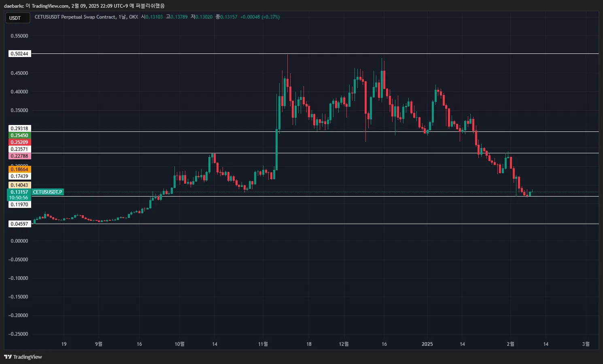
Task: Click the 0.35000 price axis value
Action: (19, 110)
